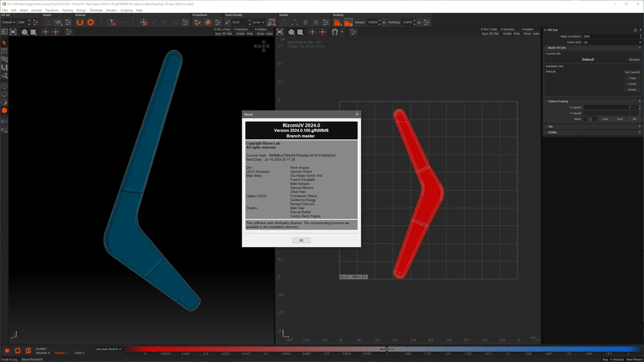Viewport: 644px width, 362px height.
Task: Select 1:1 texture scaling ratio
Action: pos(590,119)
